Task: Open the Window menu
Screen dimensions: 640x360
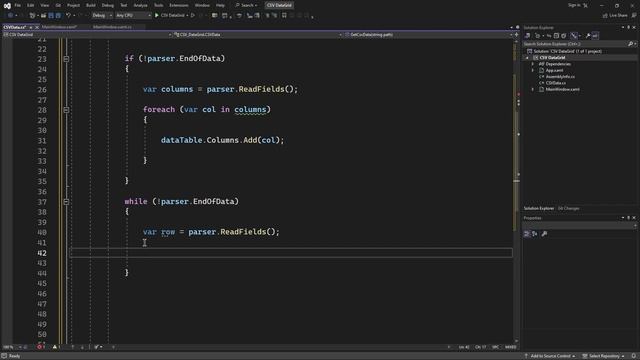Action: [202, 5]
